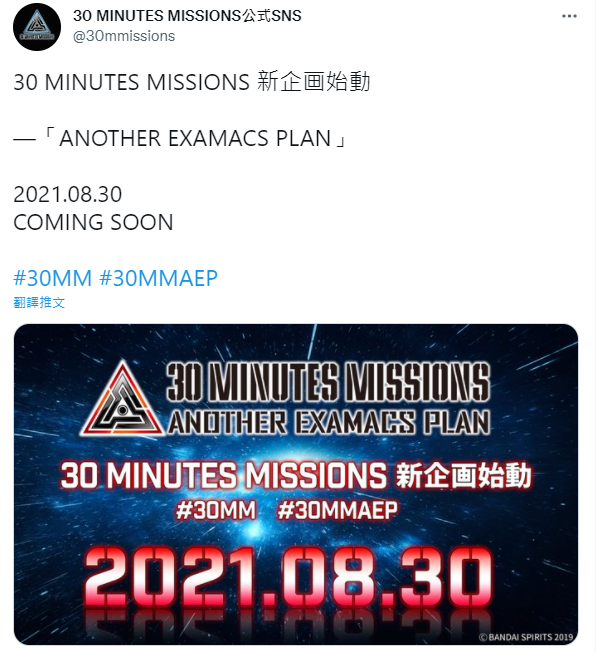The height and width of the screenshot is (653, 596).
Task: Open the #30MM hashtag
Action: [52, 278]
